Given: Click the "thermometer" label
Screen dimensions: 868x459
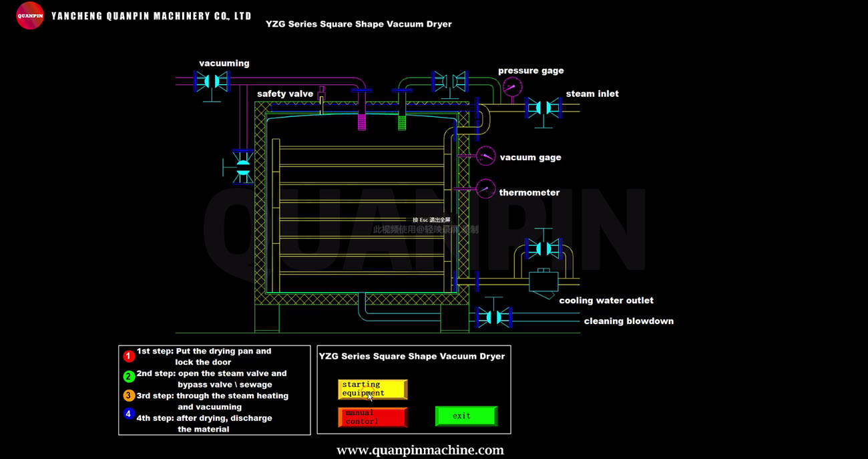Looking at the screenshot, I should click(529, 192).
